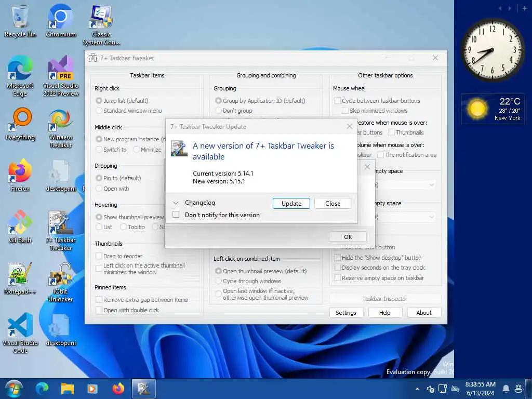The height and width of the screenshot is (399, 532).
Task: Open Visual Studio 2022 Preview shortcut
Action: [x=61, y=77]
